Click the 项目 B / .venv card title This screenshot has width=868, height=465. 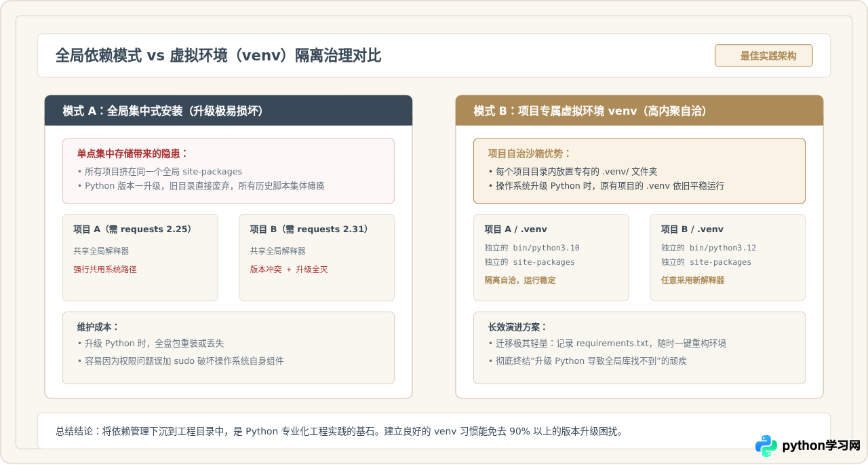tap(692, 229)
